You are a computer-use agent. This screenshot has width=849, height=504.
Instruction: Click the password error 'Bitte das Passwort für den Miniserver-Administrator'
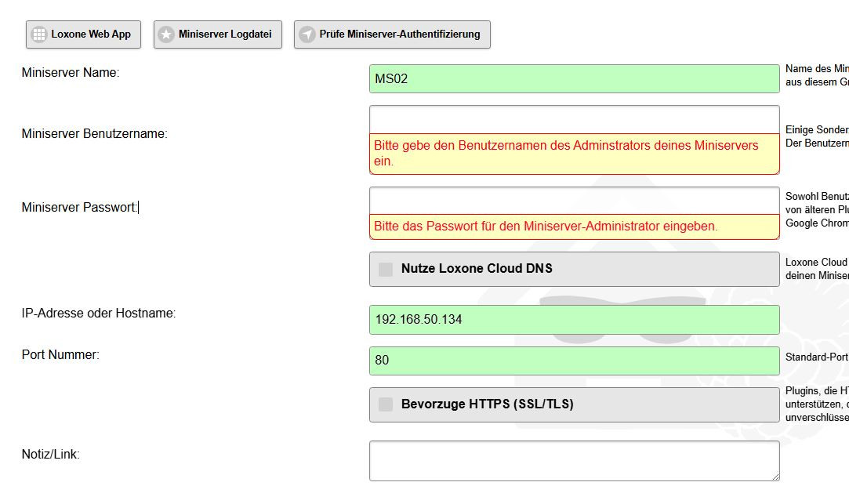point(575,227)
